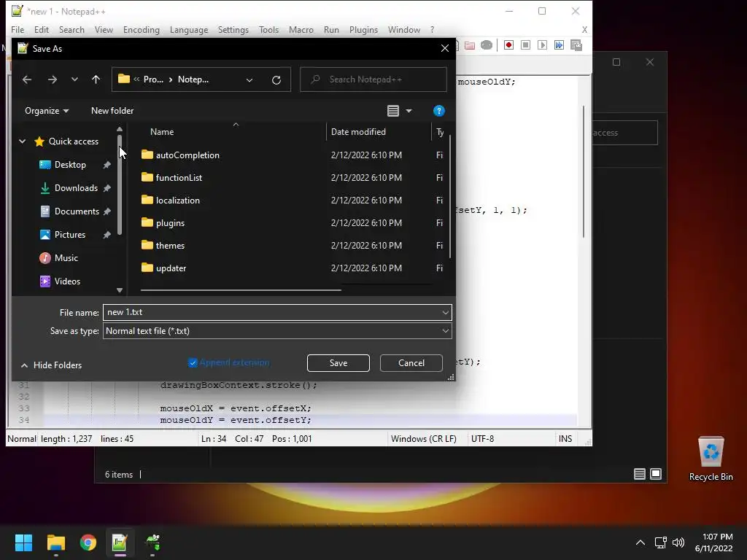The image size is (747, 560).
Task: Click the Notep... breadcrumb segment
Action: click(x=193, y=79)
